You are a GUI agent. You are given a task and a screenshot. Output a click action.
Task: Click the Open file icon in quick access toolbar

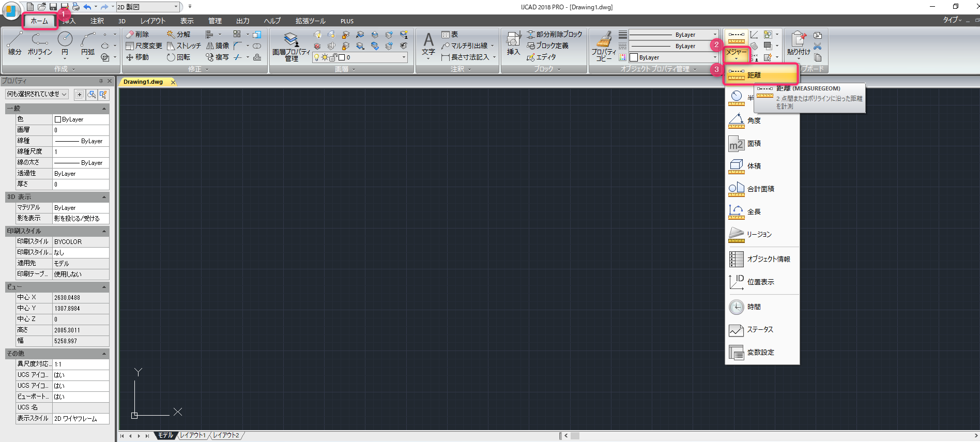(x=42, y=7)
